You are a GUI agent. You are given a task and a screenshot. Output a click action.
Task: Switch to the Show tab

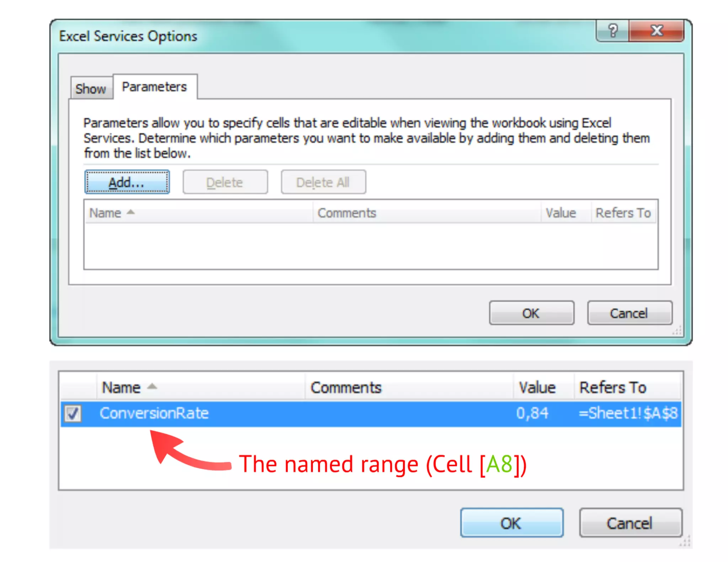click(91, 88)
